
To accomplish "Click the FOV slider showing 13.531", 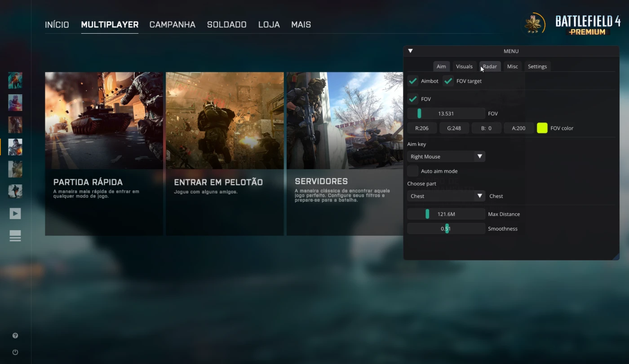I will pos(446,114).
